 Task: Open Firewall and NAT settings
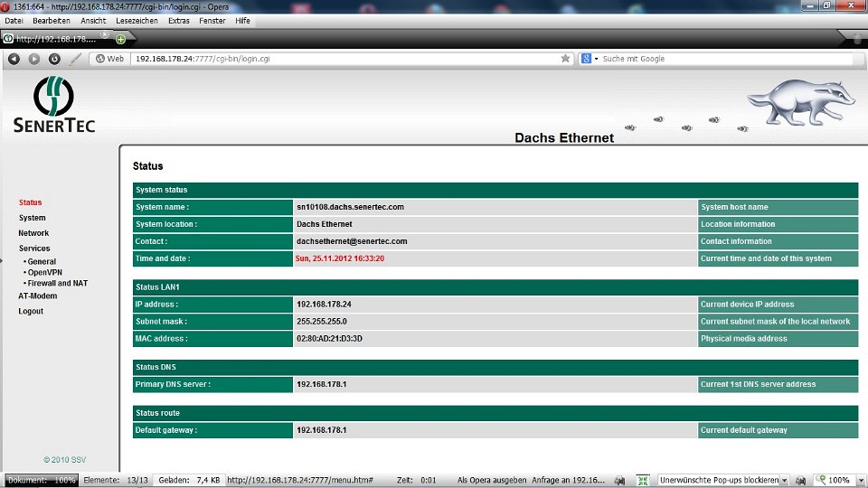(57, 283)
